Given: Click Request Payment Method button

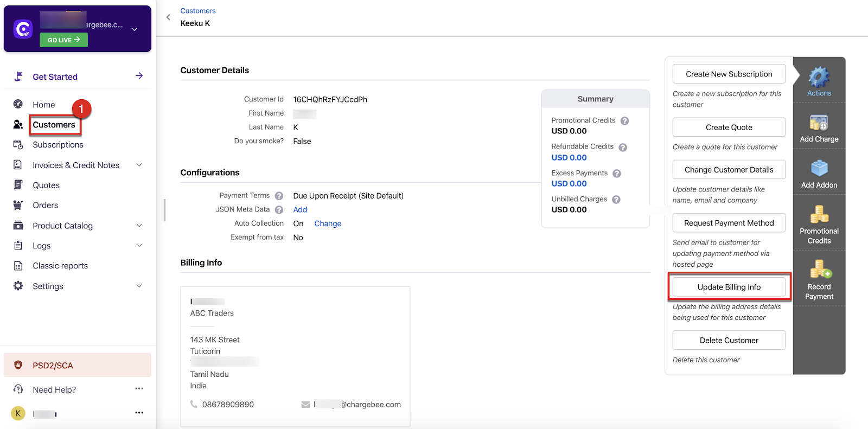Looking at the screenshot, I should coord(729,223).
